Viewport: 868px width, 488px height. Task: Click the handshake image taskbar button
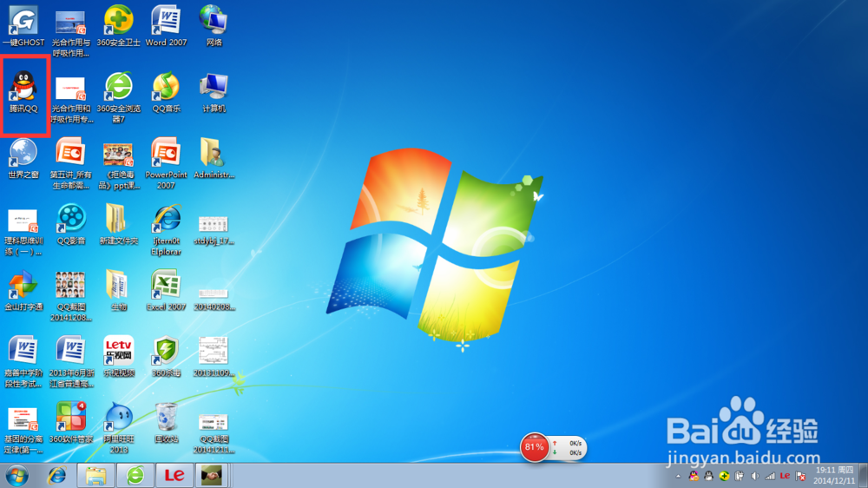tap(212, 476)
